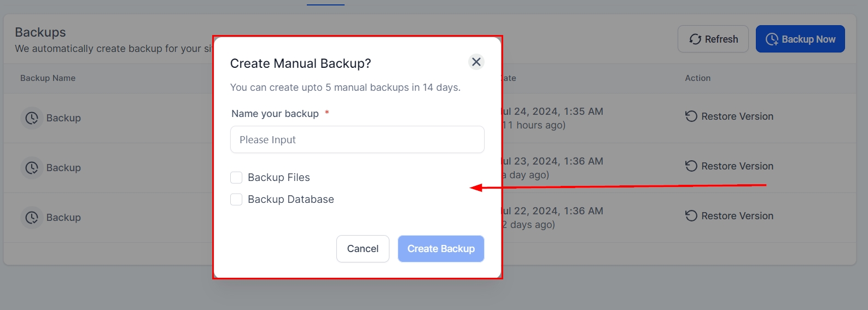Image resolution: width=868 pixels, height=310 pixels.
Task: Click the circular arrows icon in Refresh
Action: 695,39
